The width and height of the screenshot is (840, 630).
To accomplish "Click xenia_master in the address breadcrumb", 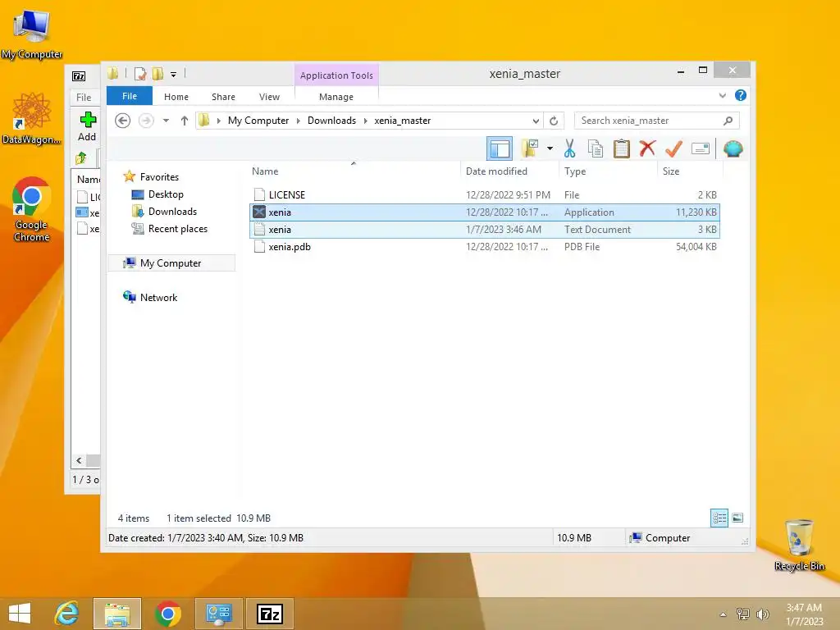I will 402,121.
